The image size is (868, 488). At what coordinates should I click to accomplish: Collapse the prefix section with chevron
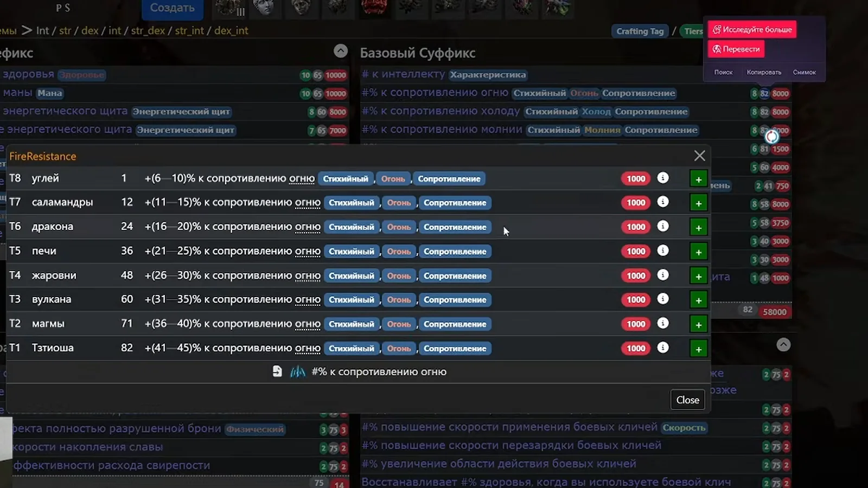341,51
